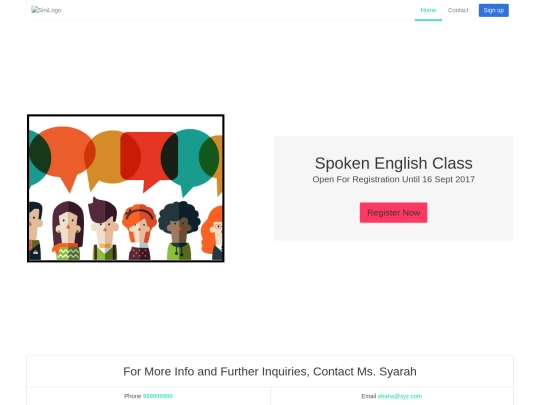The width and height of the screenshot is (540, 405).
Task: Click the blue Sign up button
Action: (x=494, y=10)
